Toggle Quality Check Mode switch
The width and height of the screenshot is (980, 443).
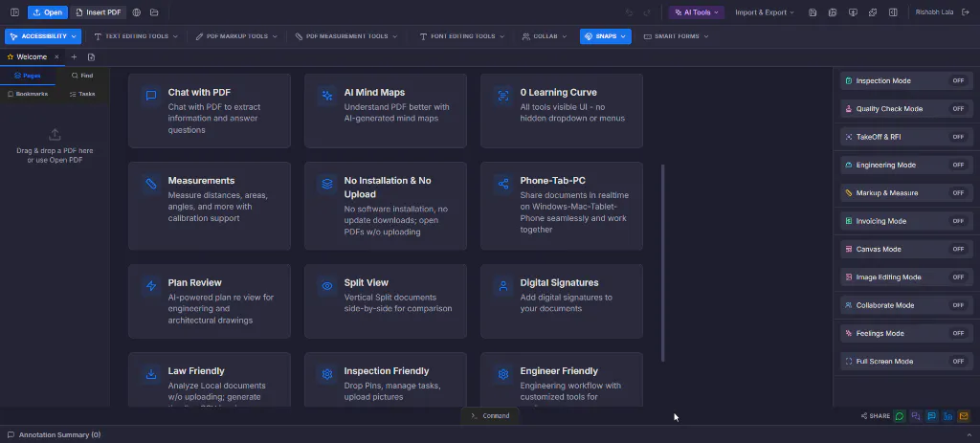pos(958,109)
